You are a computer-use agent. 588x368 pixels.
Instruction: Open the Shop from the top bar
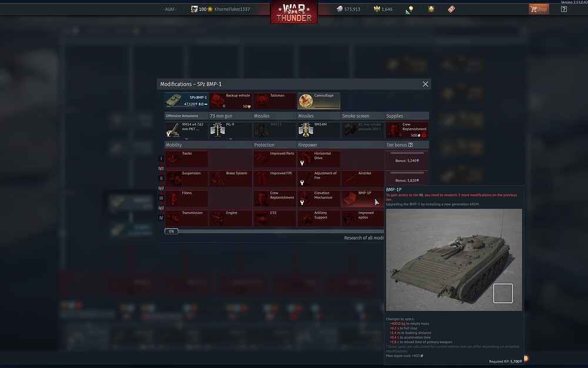coord(539,9)
